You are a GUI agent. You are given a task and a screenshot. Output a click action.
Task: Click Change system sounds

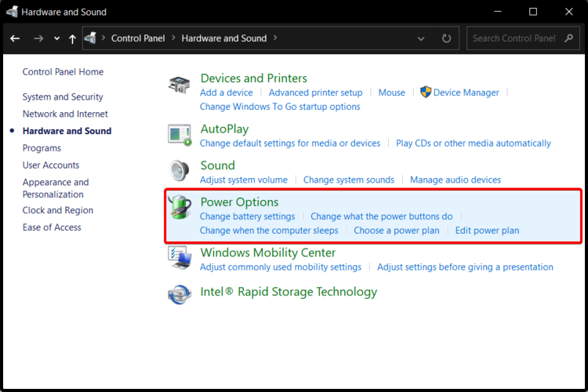[349, 180]
